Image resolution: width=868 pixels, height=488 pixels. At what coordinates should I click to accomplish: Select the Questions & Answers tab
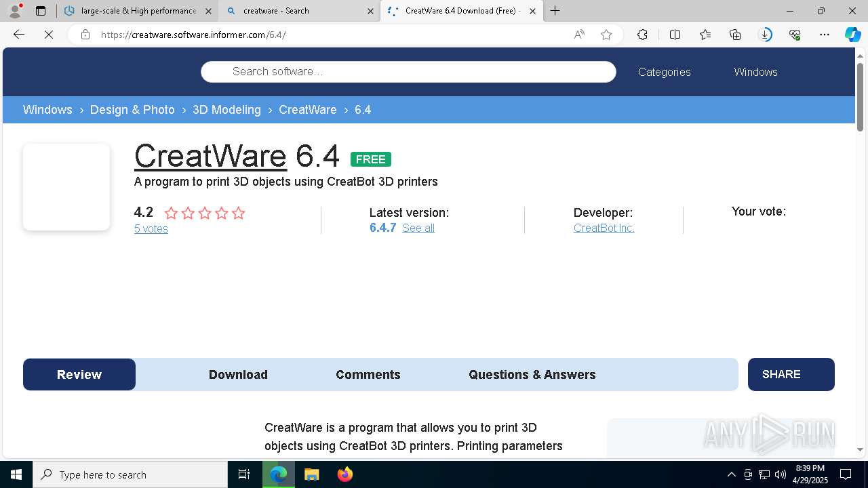coord(532,374)
